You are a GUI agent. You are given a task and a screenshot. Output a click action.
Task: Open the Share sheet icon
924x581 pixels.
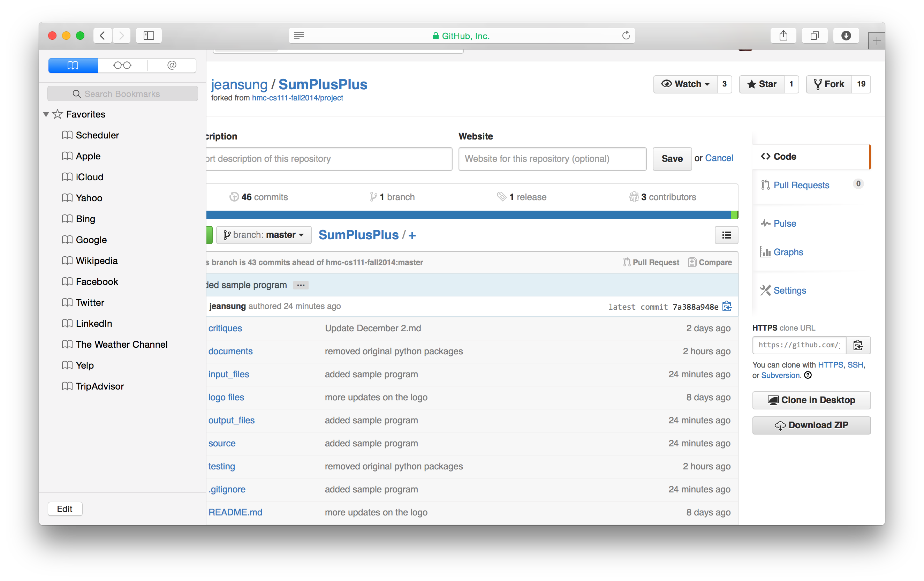783,36
